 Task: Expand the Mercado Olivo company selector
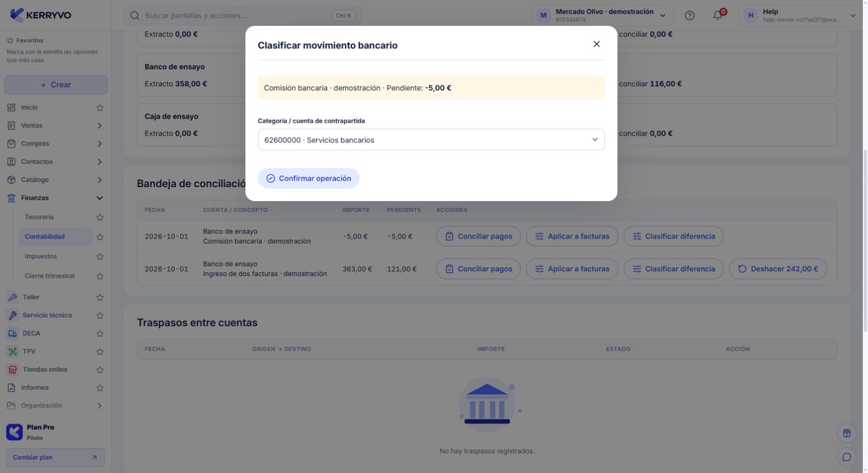click(x=602, y=16)
